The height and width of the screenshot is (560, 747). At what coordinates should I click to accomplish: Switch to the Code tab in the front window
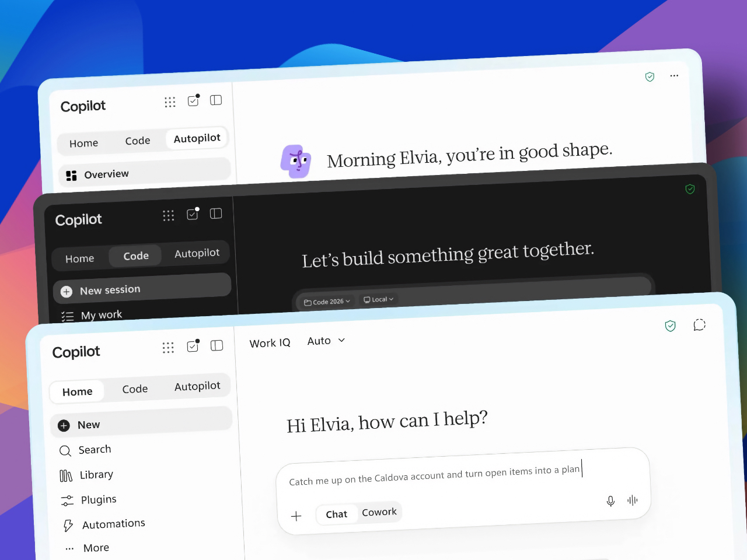pyautogui.click(x=135, y=389)
